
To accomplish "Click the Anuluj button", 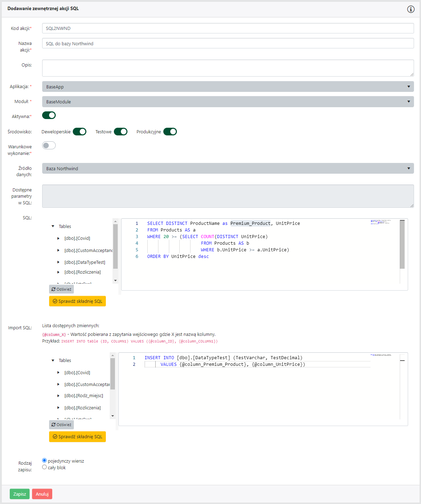I will [42, 494].
